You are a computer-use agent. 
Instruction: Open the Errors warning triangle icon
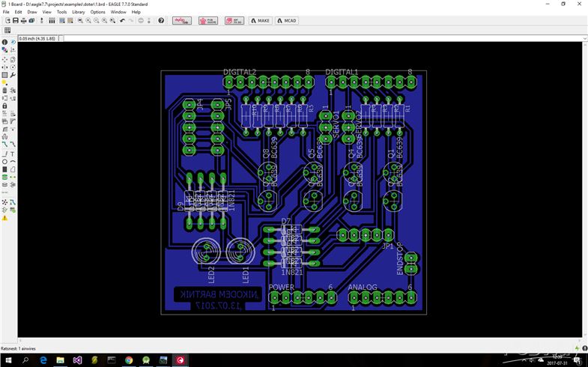4,218
